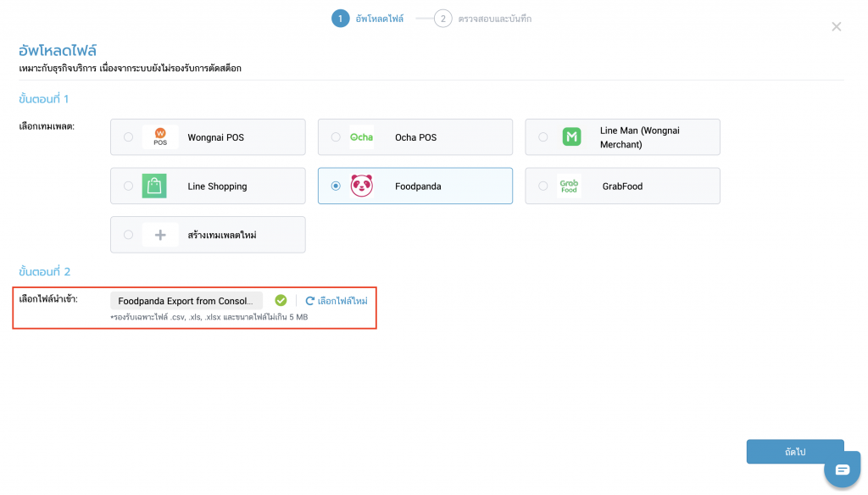Open the chat support bubble icon
This screenshot has width=868, height=495.
click(842, 470)
